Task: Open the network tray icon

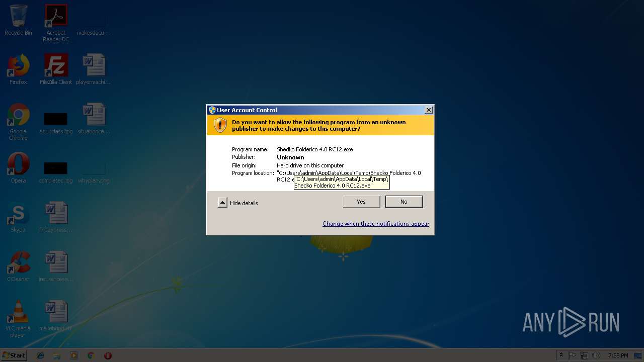Action: (584, 355)
